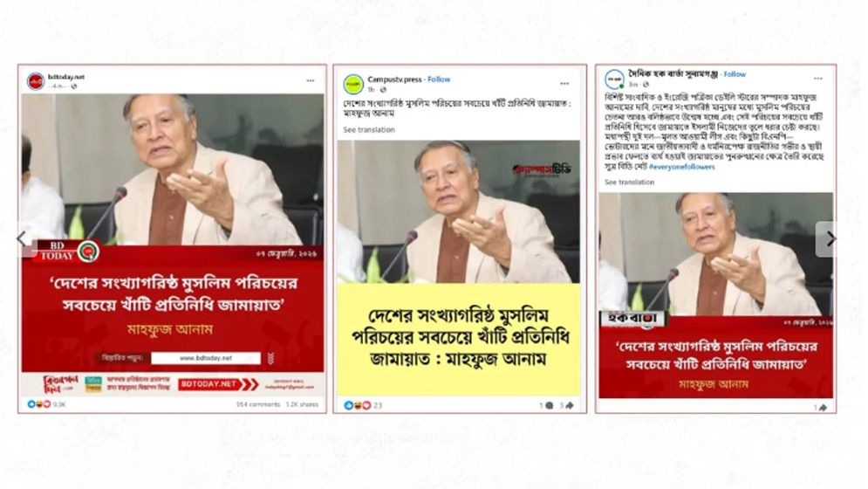Click share arrow icon on the third post

coord(824,408)
